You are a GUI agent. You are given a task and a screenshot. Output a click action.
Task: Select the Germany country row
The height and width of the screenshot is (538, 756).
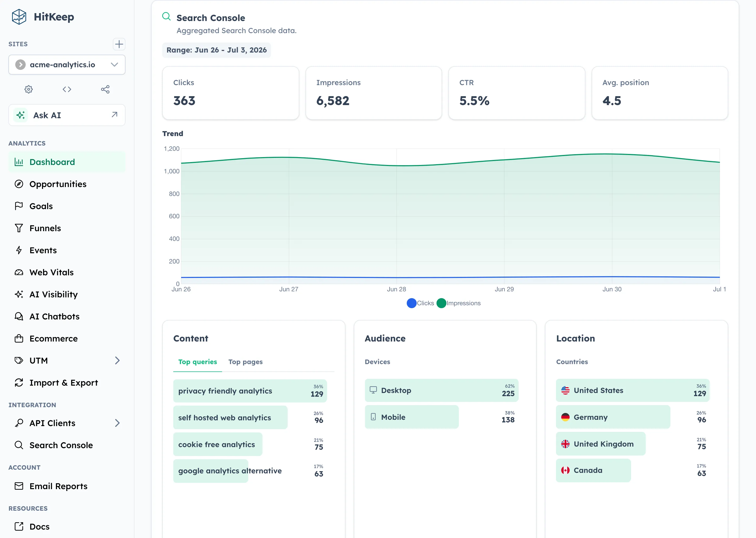coord(633,417)
